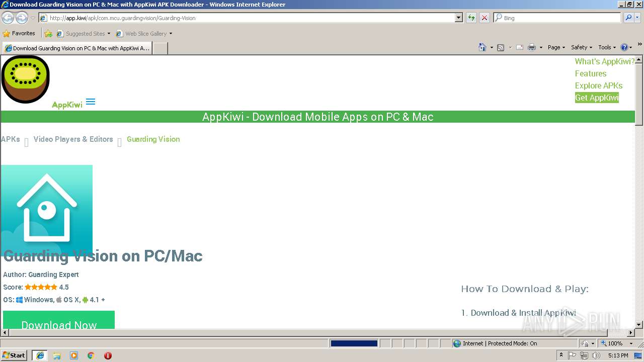Expand the address bar autocomplete dropdown
Screen dimensions: 644x362
click(459, 18)
